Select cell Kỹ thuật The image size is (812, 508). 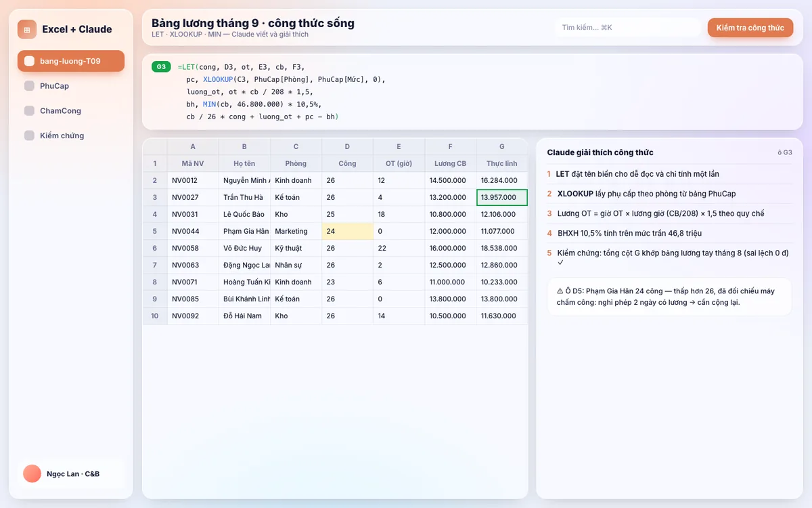tap(296, 248)
